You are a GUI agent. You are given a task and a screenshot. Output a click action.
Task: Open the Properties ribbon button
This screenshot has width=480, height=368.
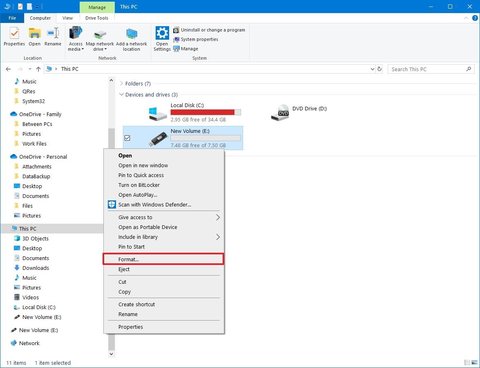[x=14, y=37]
